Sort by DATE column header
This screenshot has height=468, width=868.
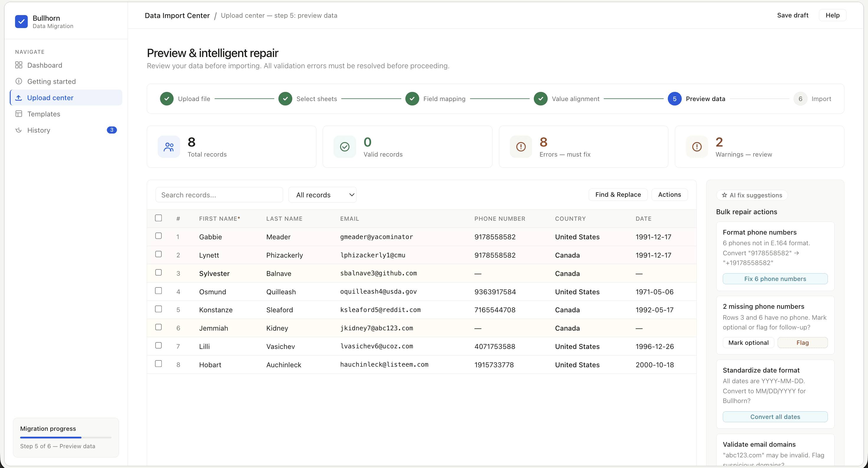[x=643, y=219]
